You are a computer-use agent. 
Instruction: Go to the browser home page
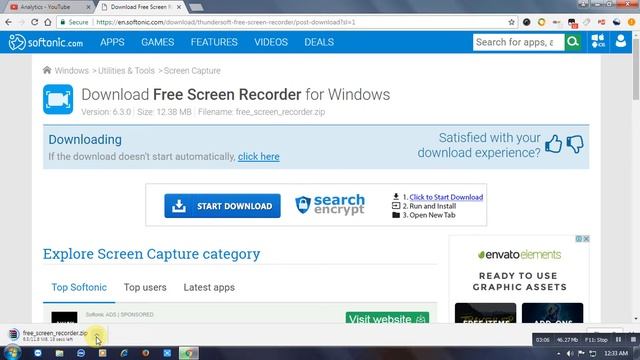click(x=48, y=22)
